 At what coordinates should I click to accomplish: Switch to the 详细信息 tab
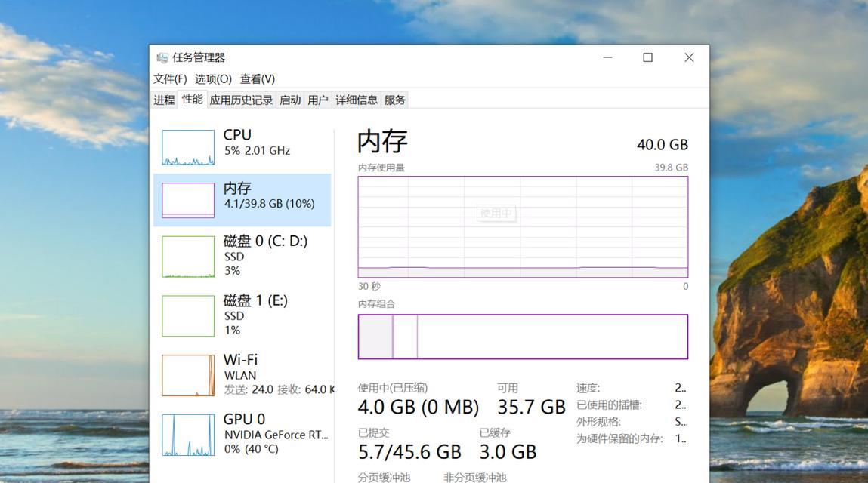357,100
